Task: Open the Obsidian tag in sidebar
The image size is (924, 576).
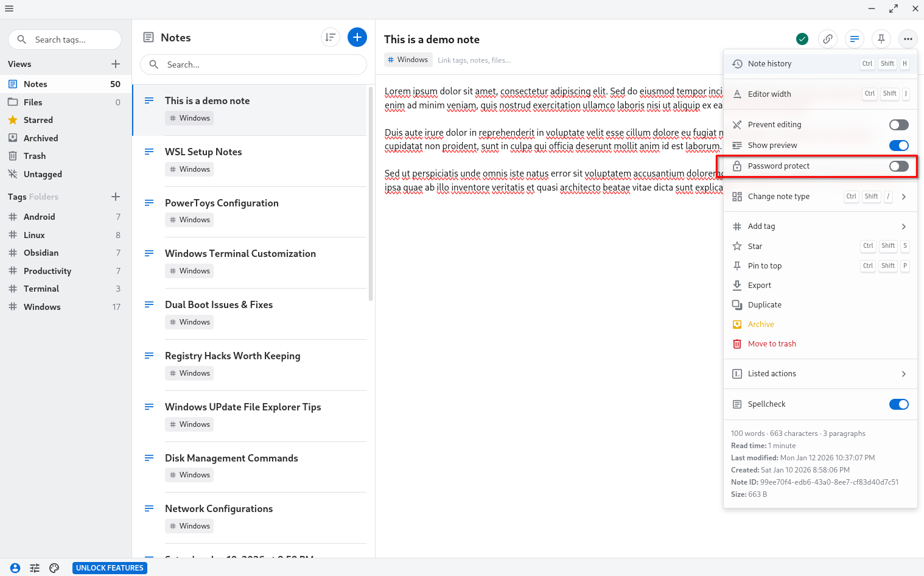Action: (66, 253)
